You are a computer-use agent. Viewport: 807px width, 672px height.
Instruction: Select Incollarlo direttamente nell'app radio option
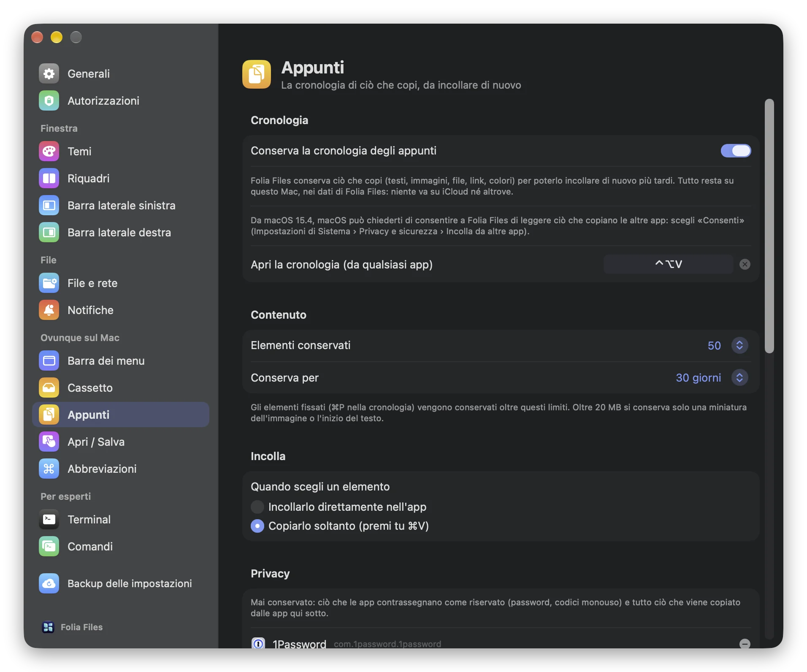click(257, 507)
